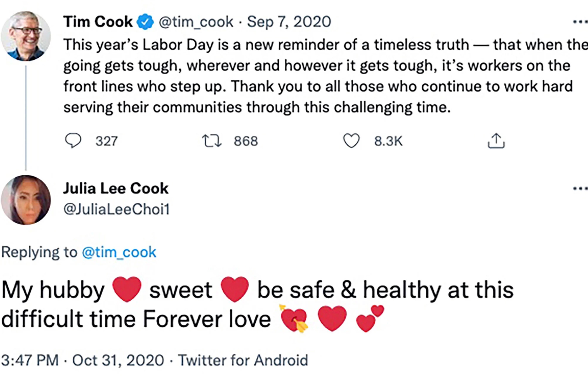Click the reply icon on Tim Cook's tweet
The image size is (588, 385).
[74, 141]
